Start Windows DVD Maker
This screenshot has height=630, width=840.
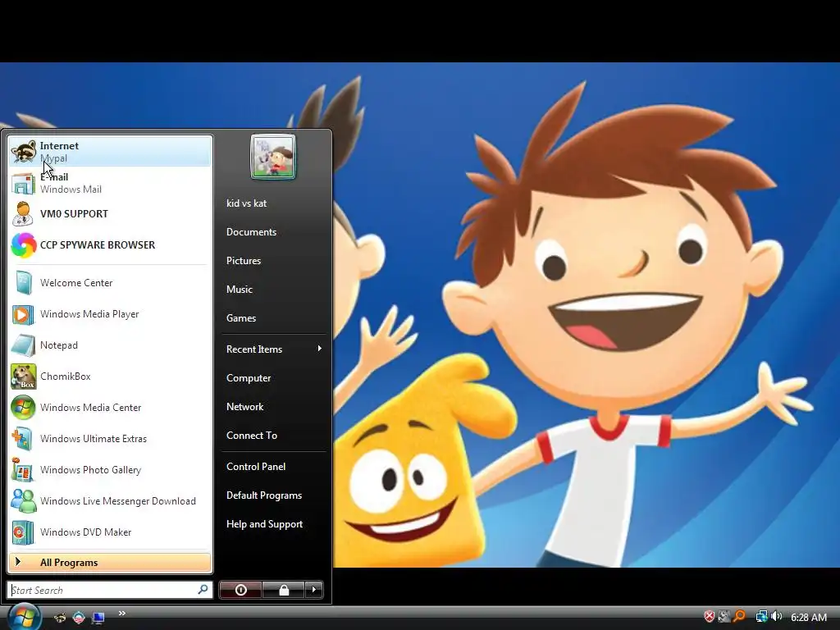pyautogui.click(x=110, y=532)
